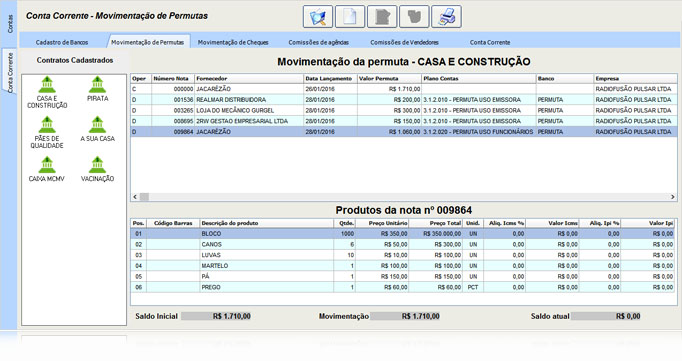Click the search folder magnifier toolbar icon

coord(318,17)
